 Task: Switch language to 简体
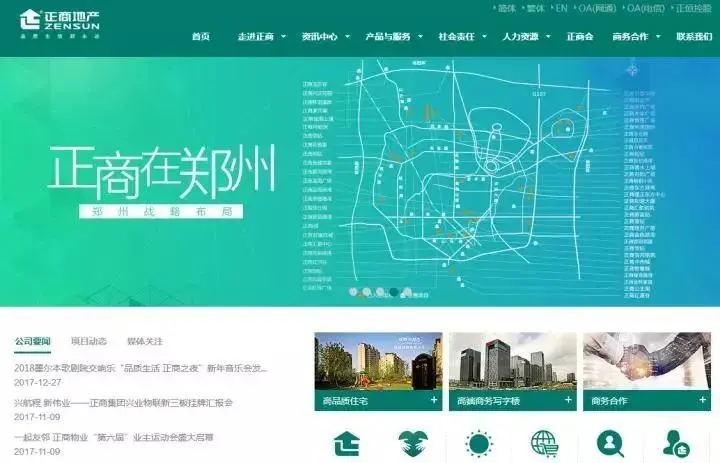tap(506, 8)
